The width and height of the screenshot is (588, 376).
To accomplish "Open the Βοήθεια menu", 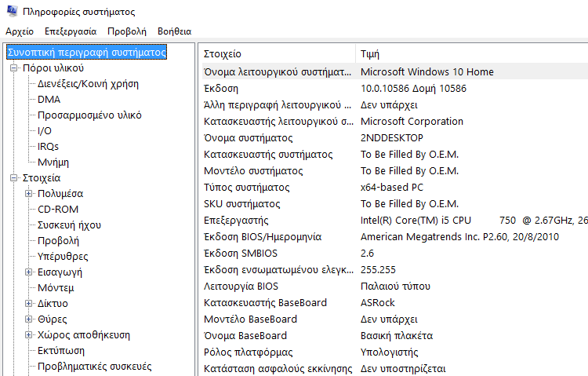I will [174, 31].
